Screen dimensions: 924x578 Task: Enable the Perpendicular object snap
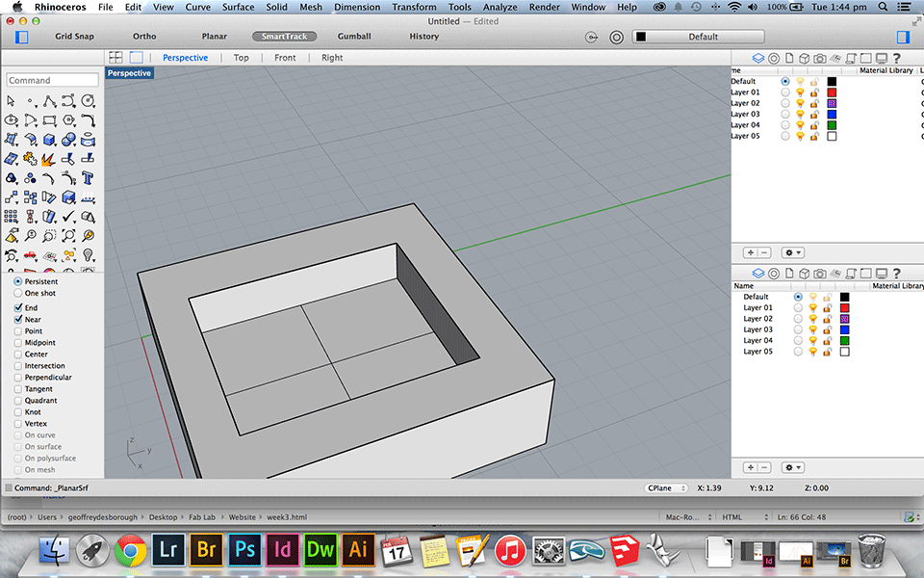coord(17,378)
